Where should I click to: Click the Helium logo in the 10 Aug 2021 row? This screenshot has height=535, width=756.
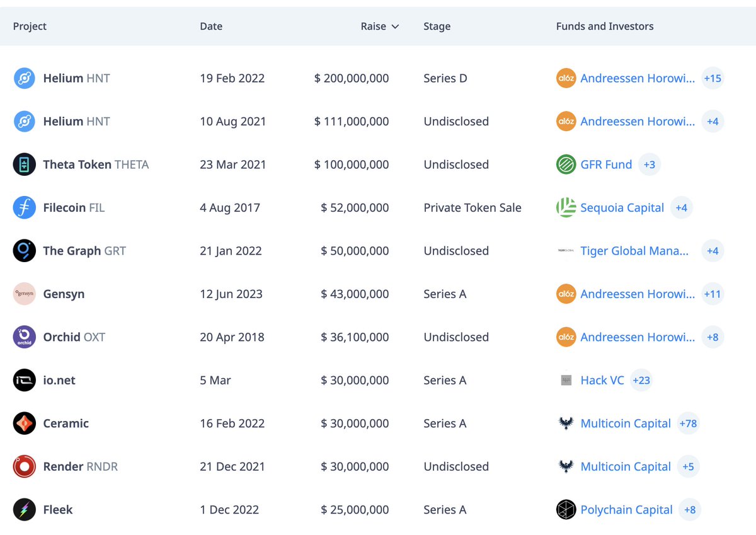[25, 122]
